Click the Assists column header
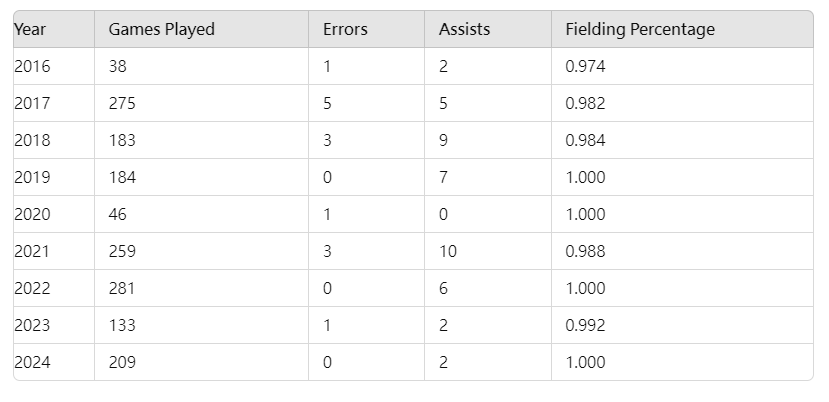The height and width of the screenshot is (402, 829). coord(464,29)
